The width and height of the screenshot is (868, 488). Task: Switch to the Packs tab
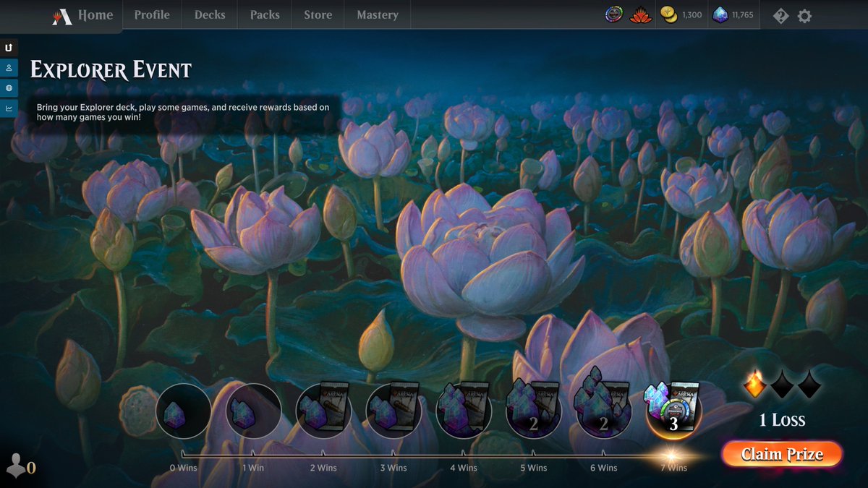pyautogui.click(x=265, y=14)
